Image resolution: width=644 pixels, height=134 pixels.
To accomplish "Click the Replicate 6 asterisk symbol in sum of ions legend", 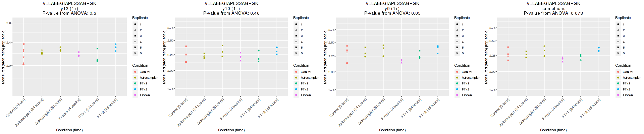I will (x=618, y=53).
